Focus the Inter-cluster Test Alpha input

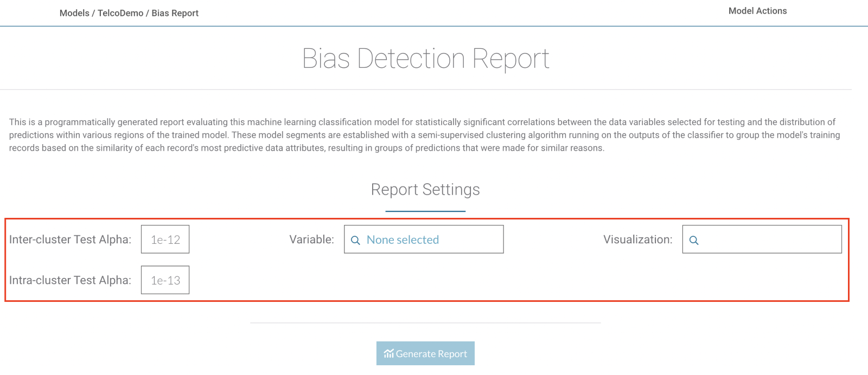click(165, 240)
